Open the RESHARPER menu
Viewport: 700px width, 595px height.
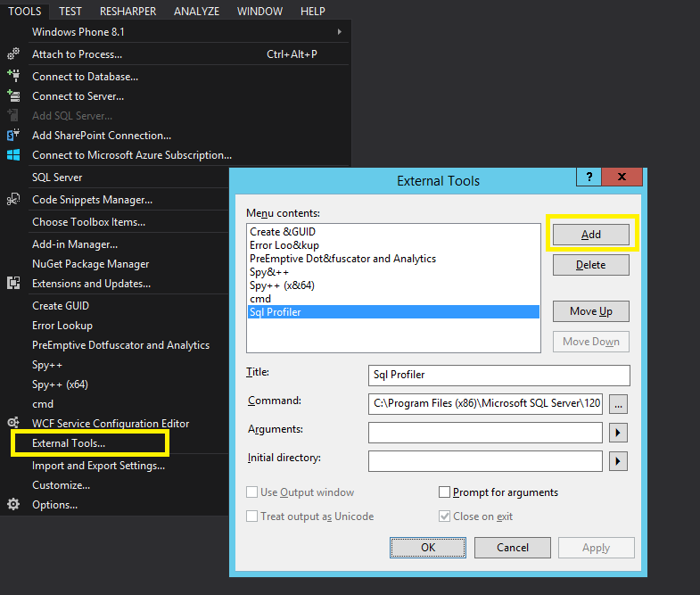point(128,11)
